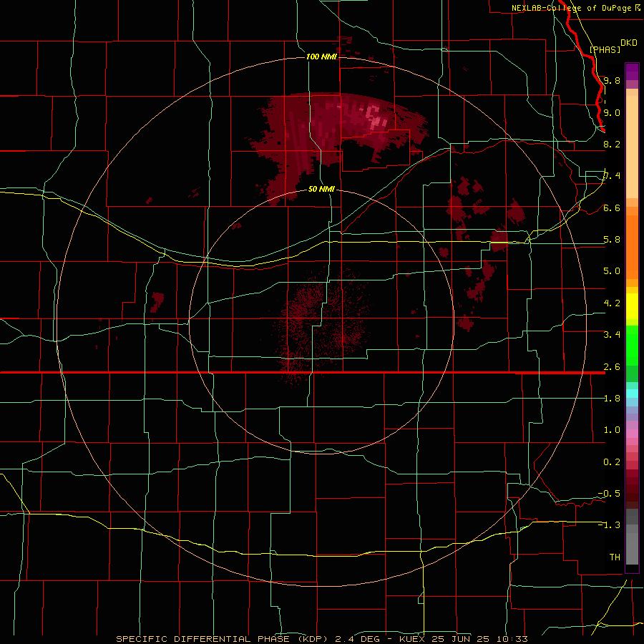Viewport: 644px width, 644px height.
Task: Pick the purple top segment of the color bar
Action: 632,72
